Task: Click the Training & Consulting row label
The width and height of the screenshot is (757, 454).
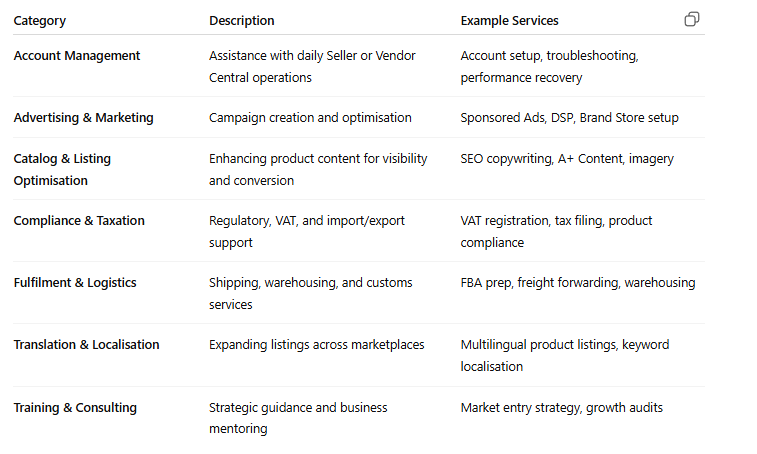Action: tap(75, 408)
